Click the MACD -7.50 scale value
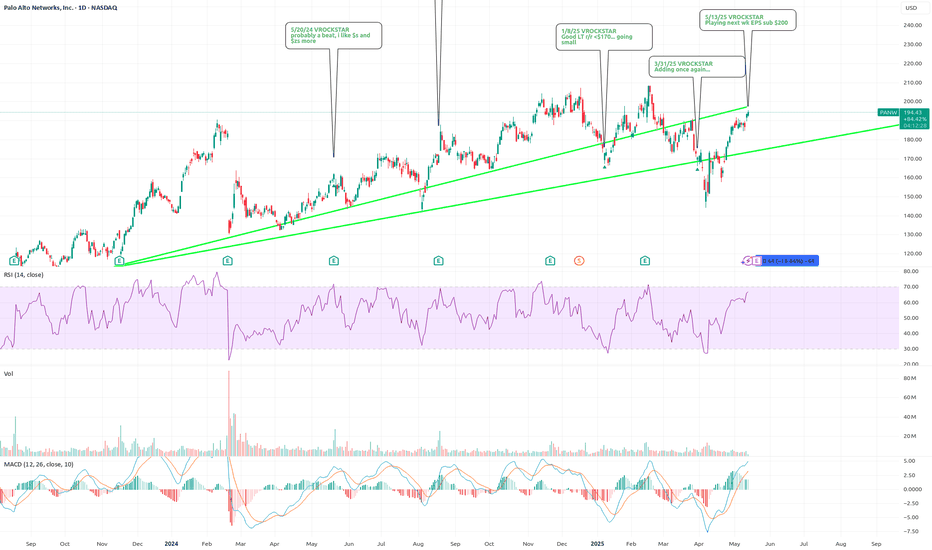 911,532
